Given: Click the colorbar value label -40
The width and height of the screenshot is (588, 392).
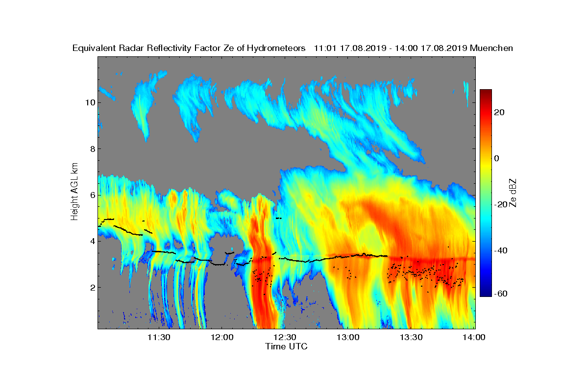Looking at the screenshot, I should (499, 250).
